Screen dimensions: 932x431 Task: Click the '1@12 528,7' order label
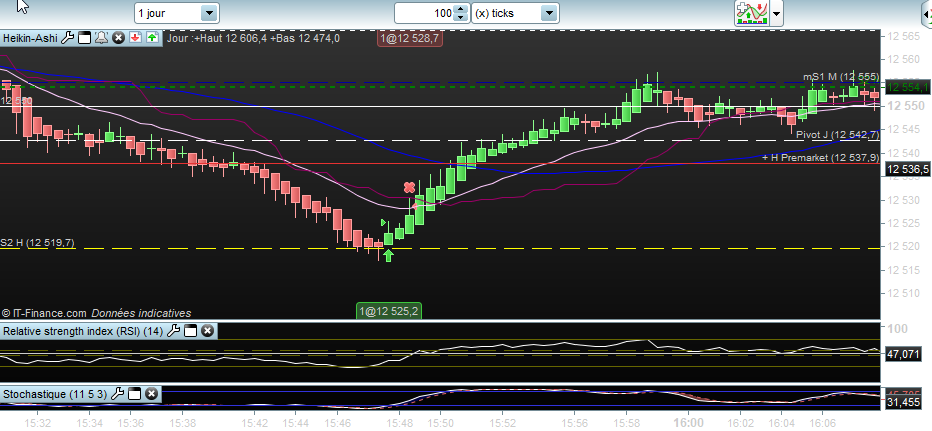410,39
